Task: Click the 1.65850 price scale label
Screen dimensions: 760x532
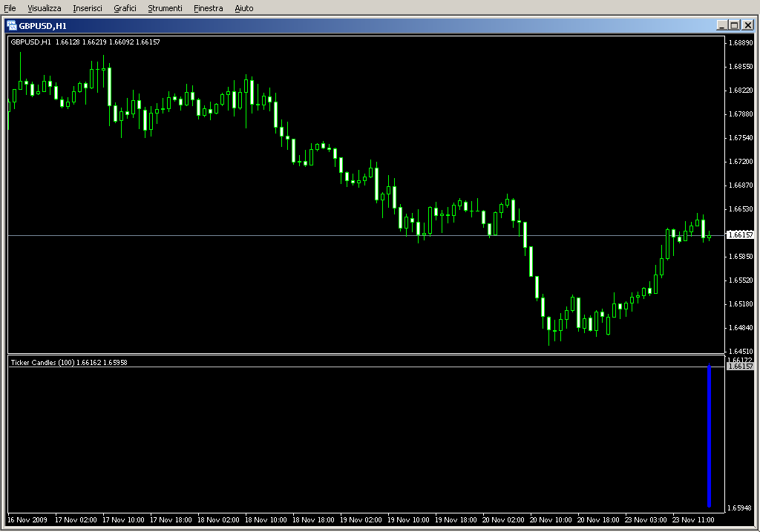Action: pos(741,256)
